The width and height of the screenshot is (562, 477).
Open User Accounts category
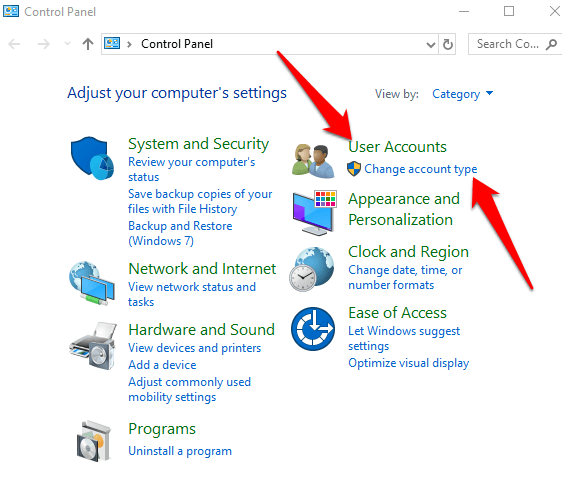(x=397, y=147)
